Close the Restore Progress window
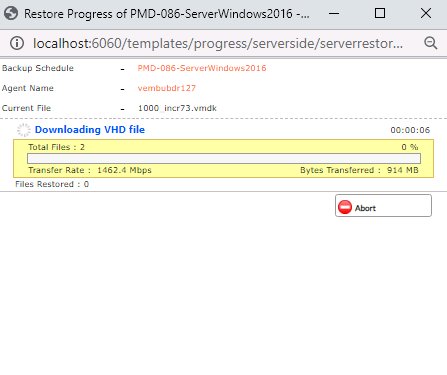Viewport: 447px width, 375px height. click(426, 14)
